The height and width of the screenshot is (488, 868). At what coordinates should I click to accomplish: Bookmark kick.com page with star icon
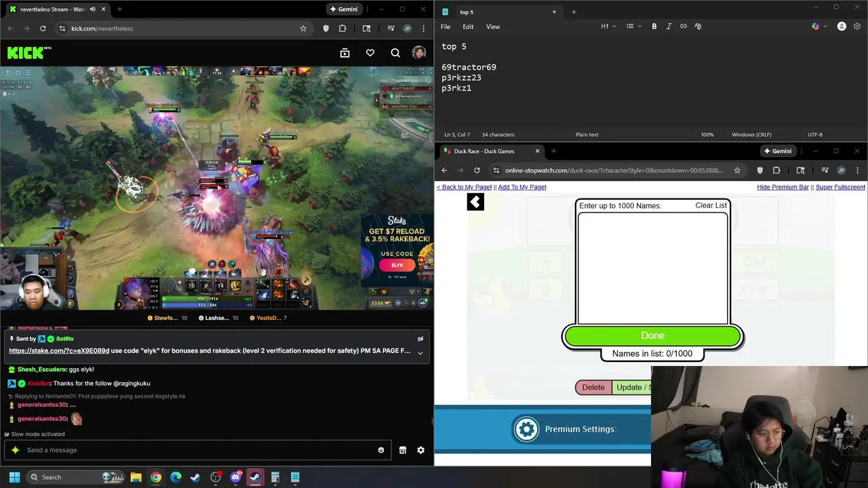click(x=303, y=28)
